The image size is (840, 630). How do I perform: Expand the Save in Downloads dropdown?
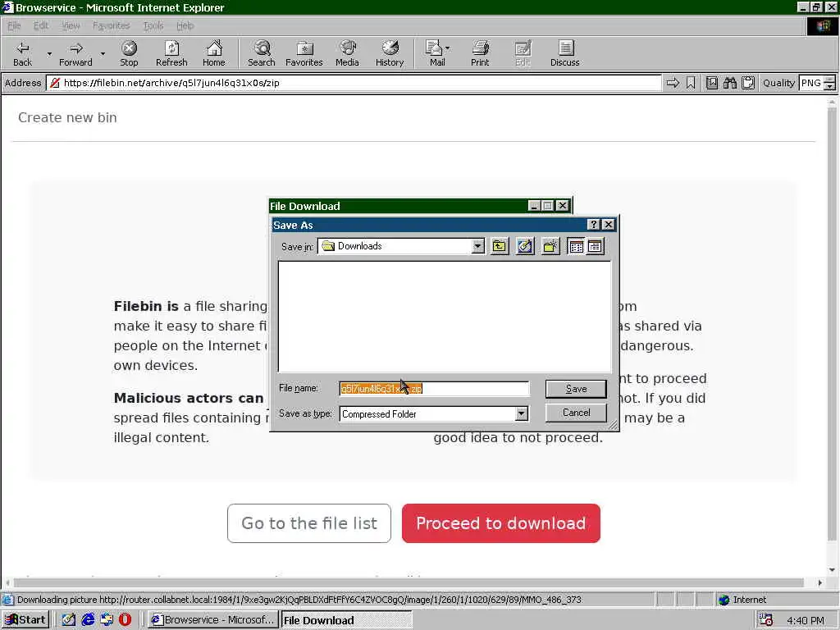coord(478,246)
